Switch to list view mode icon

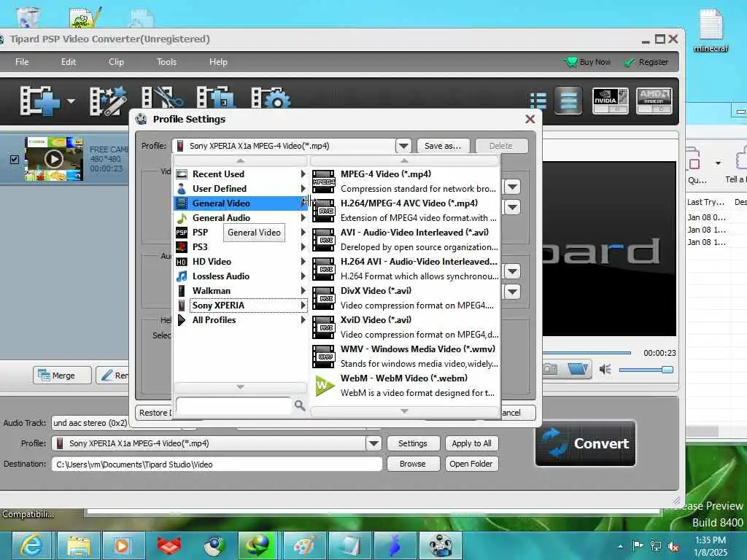(x=538, y=101)
